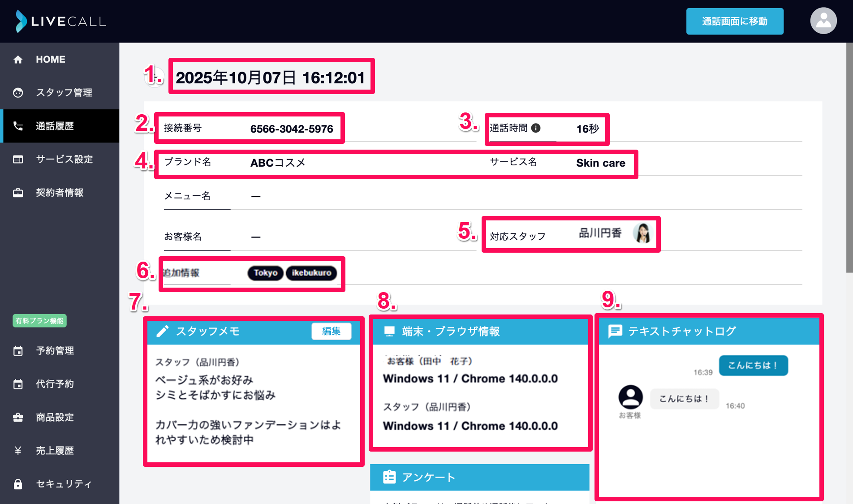Click the Tokyo tag chip
853x504 pixels.
266,273
